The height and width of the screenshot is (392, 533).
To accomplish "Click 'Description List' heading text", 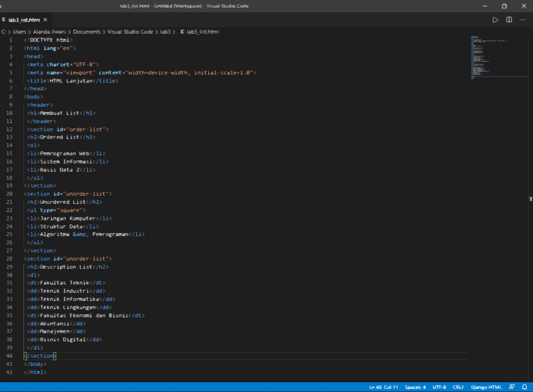I will point(66,267).
